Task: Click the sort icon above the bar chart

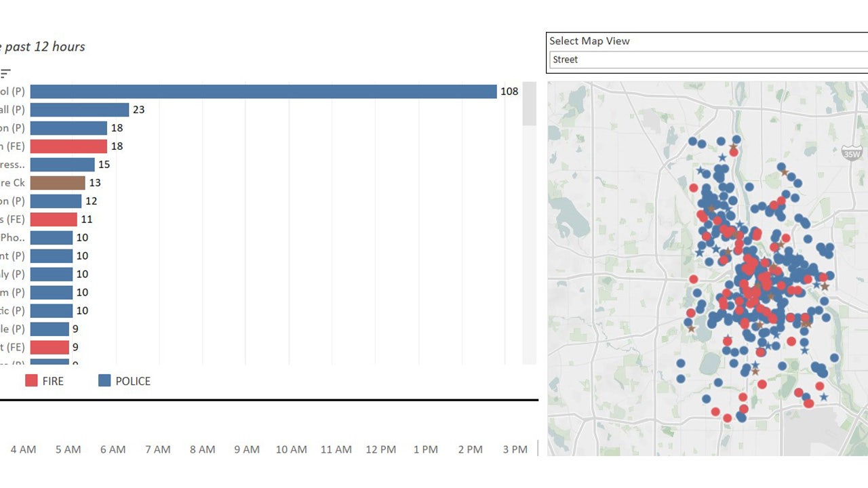Action: 5,73
